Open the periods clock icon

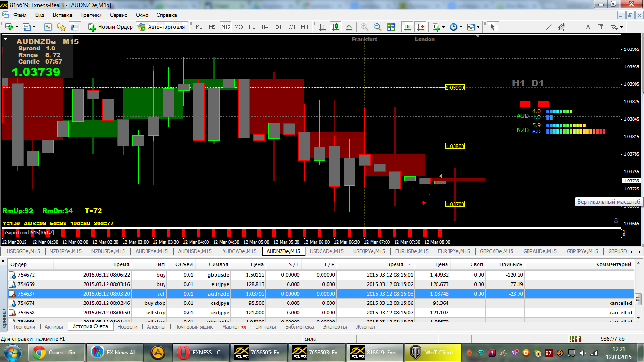point(453,27)
